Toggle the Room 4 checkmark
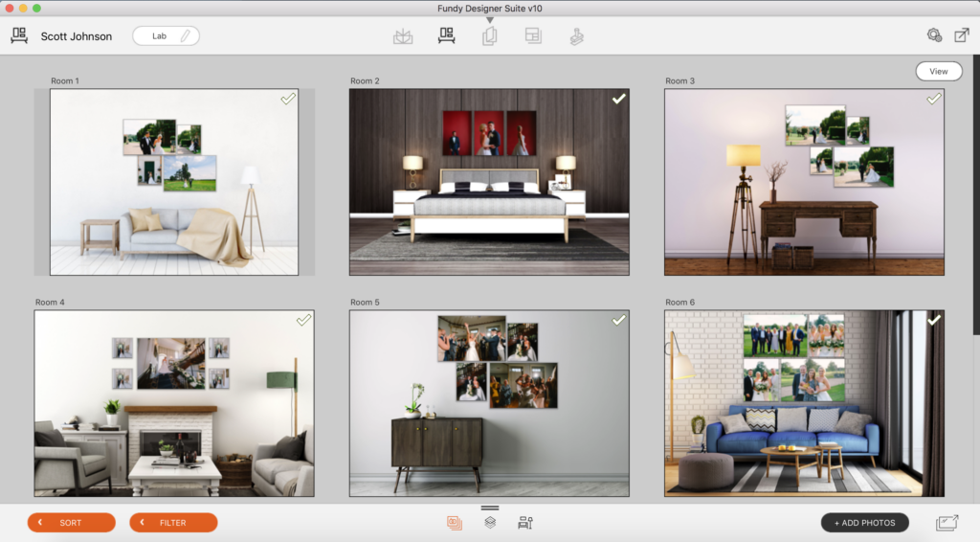The height and width of the screenshot is (542, 980). point(303,320)
